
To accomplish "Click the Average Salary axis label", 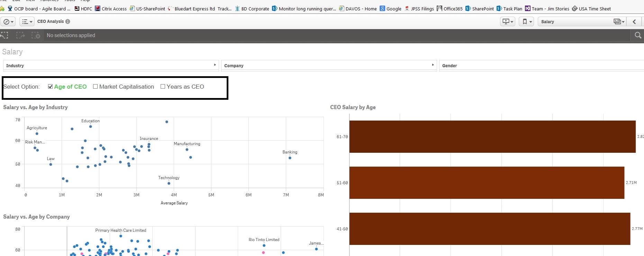I will point(174,203).
